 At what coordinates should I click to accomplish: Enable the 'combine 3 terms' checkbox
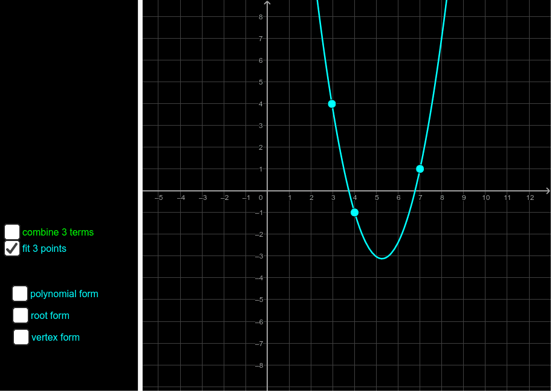pyautogui.click(x=11, y=232)
